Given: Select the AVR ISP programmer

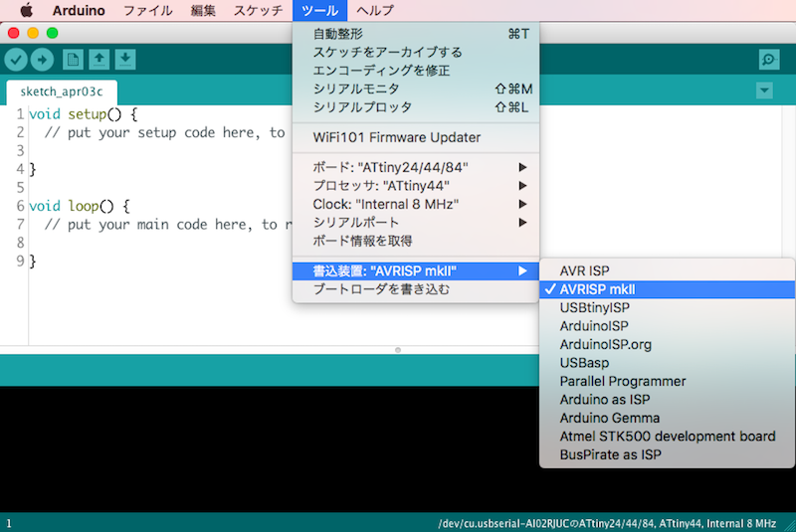Looking at the screenshot, I should coord(667,270).
